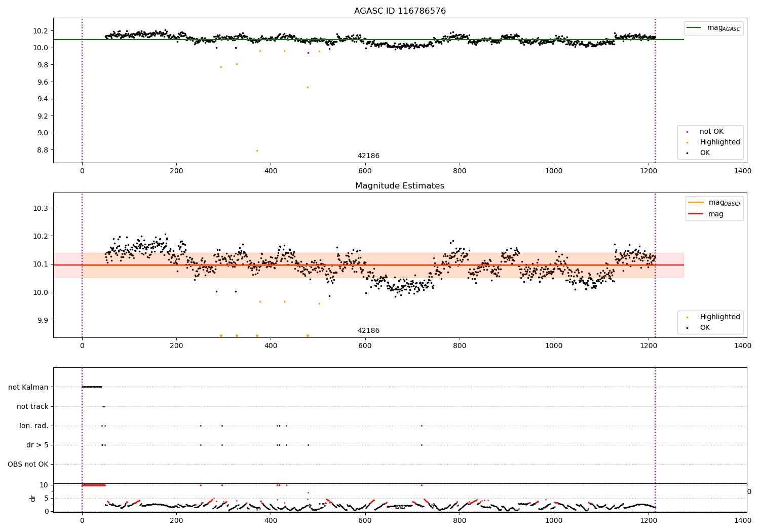The image size is (760, 532).
Task: Click the 'not Kalman' row label
Action: coord(28,387)
